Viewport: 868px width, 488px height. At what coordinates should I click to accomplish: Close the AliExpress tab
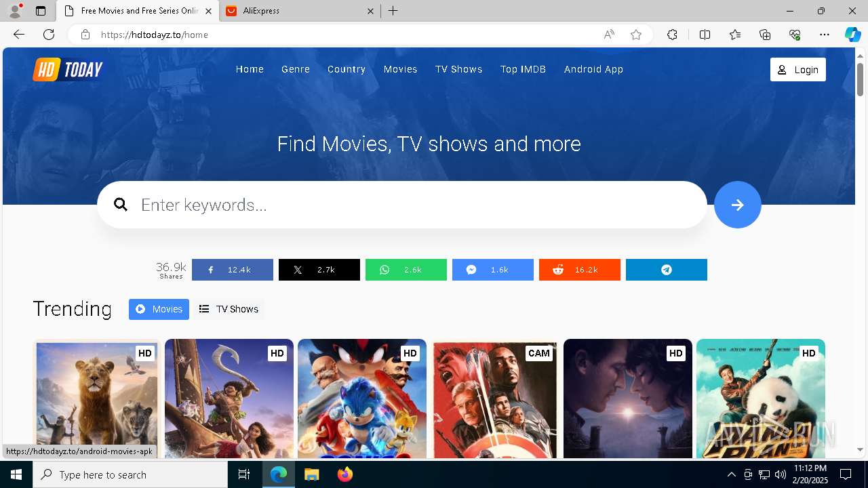[x=370, y=11]
